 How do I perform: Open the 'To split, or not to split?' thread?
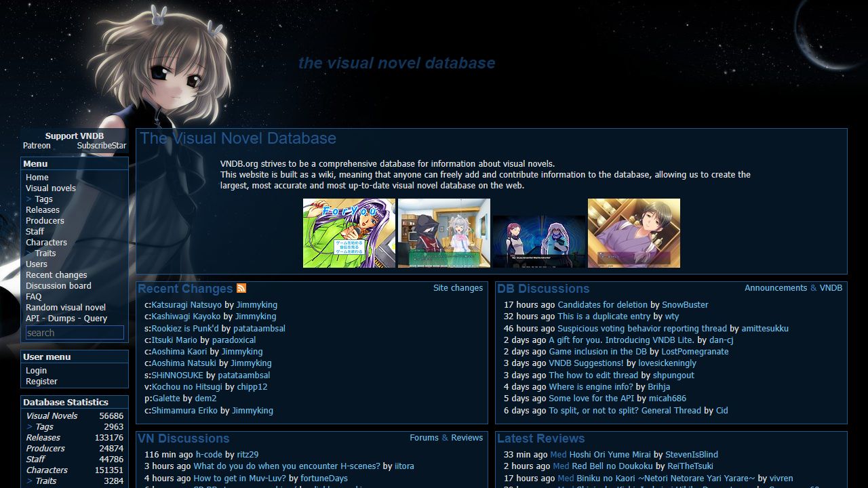click(625, 411)
